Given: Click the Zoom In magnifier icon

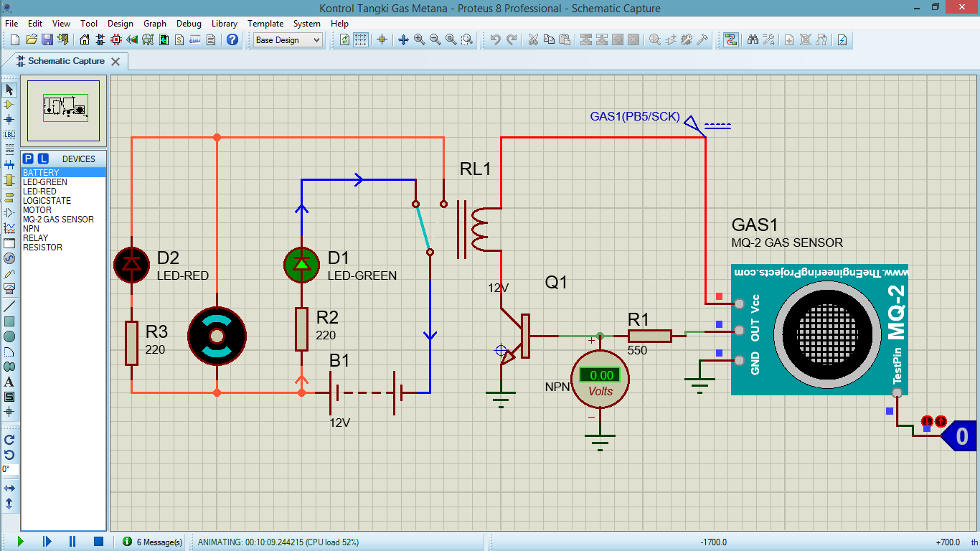Looking at the screenshot, I should tap(419, 40).
